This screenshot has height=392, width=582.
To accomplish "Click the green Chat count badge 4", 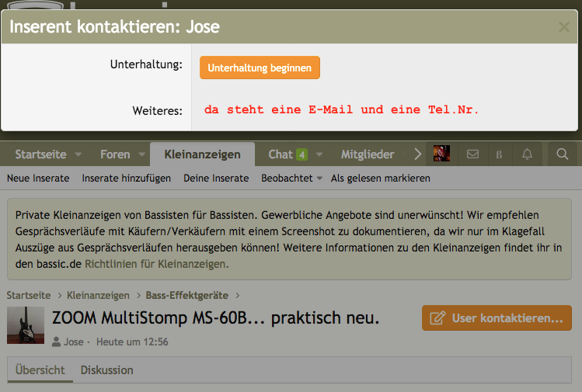I will (301, 154).
